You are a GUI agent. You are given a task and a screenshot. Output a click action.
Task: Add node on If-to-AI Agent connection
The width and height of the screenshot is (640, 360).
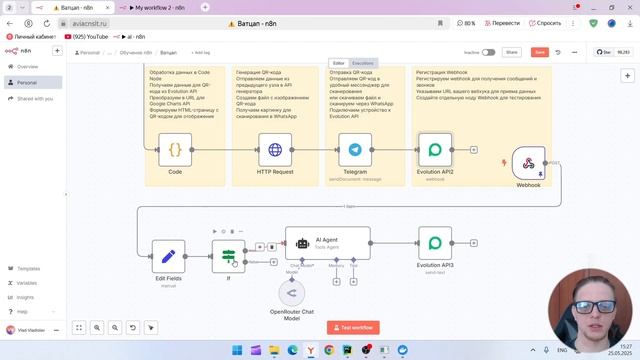coord(260,247)
